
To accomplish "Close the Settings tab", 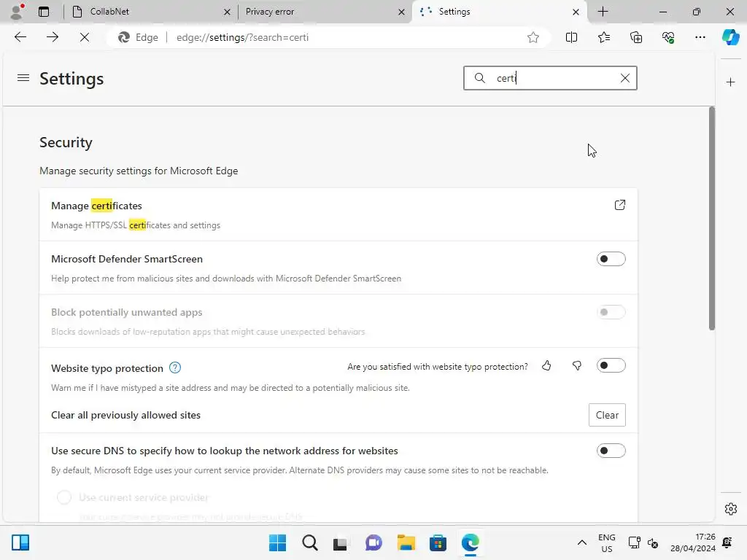I will 576,12.
